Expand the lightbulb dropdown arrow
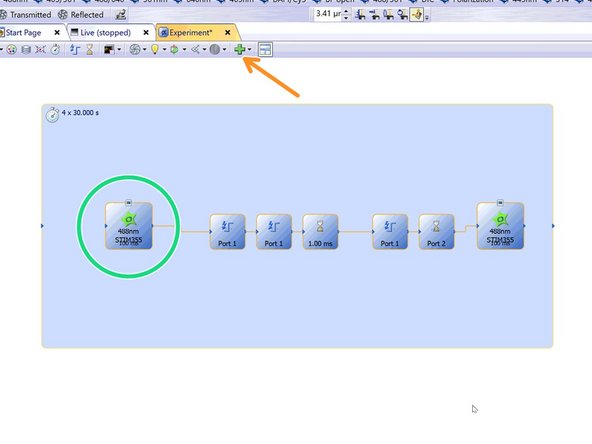Screen dimensions: 592x444 tap(164, 49)
